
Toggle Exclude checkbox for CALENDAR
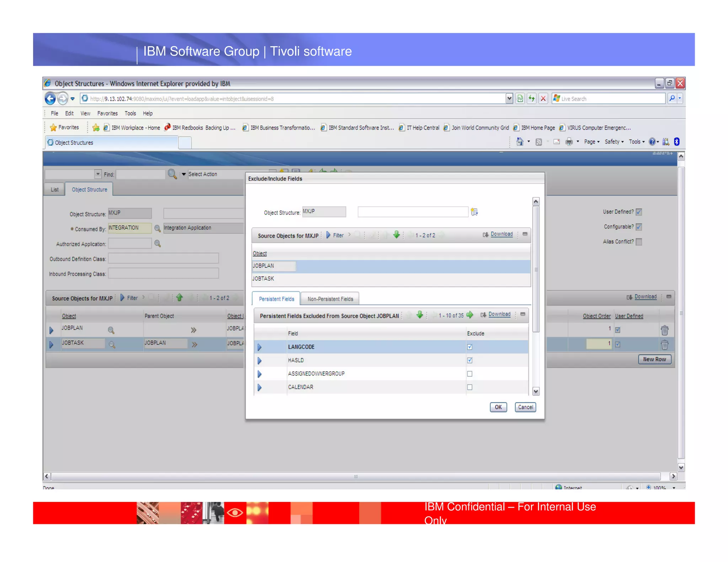pos(470,387)
